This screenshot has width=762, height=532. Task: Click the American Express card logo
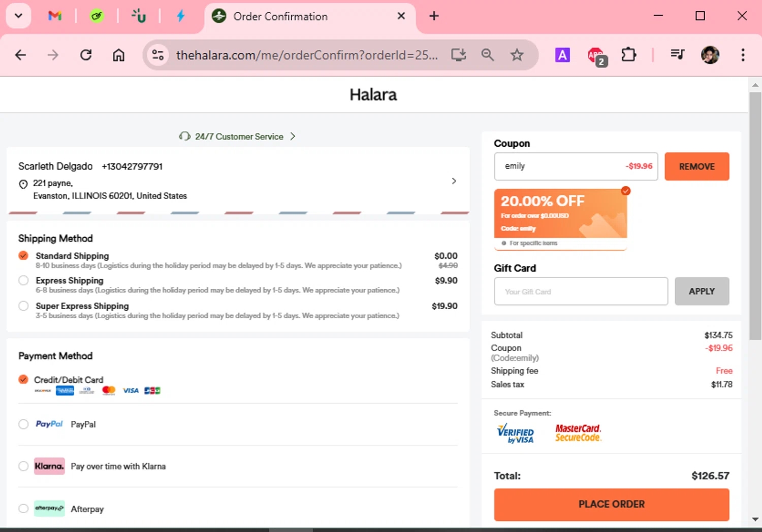[65, 390]
